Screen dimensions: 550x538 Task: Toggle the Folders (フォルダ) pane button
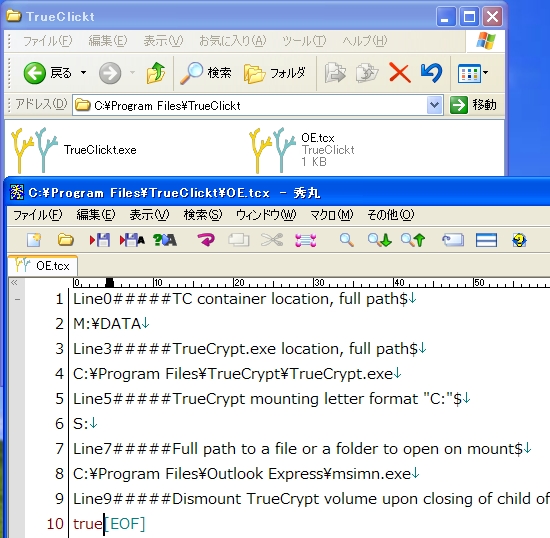pyautogui.click(x=275, y=73)
